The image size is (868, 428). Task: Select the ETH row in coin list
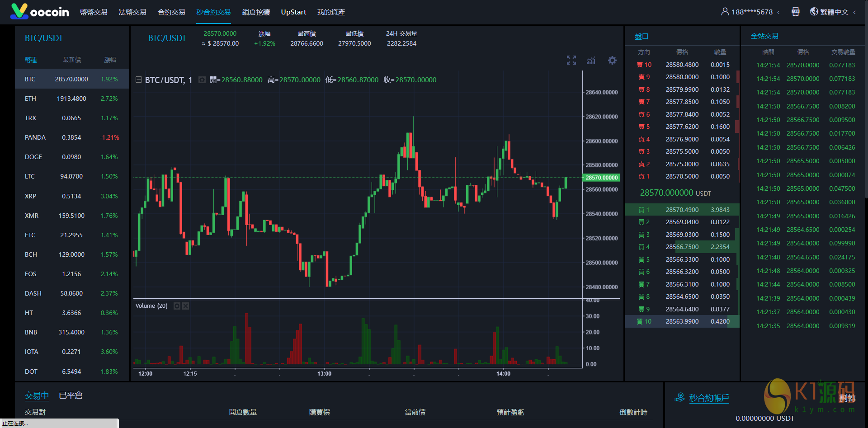[72, 99]
